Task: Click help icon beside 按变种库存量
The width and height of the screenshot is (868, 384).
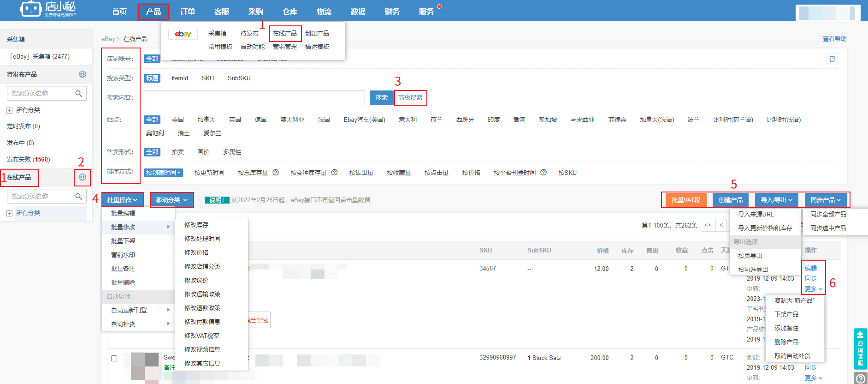Action: tap(335, 173)
